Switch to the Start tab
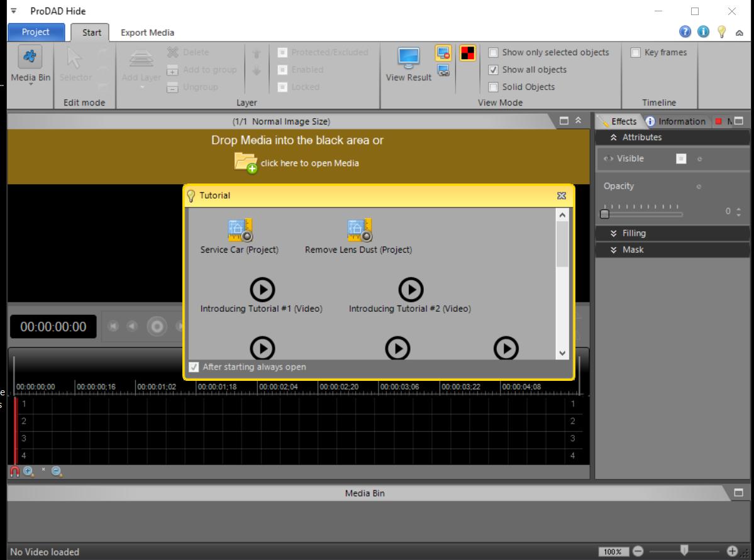The image size is (754, 560). (x=91, y=32)
